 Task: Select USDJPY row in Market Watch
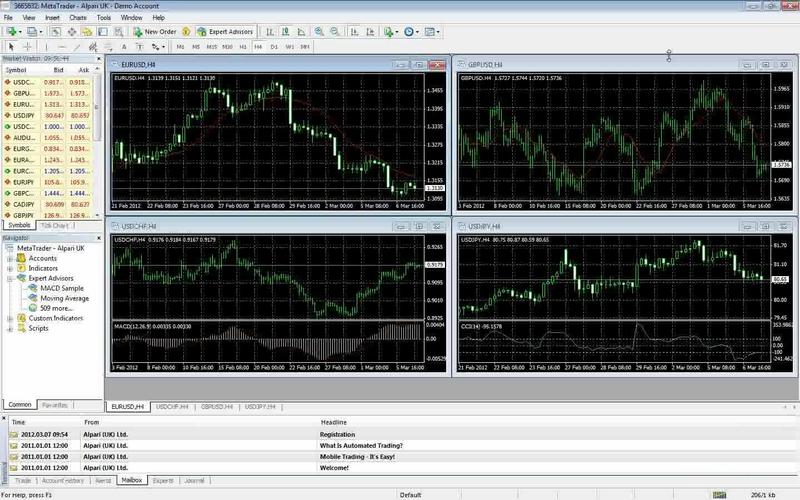point(48,115)
